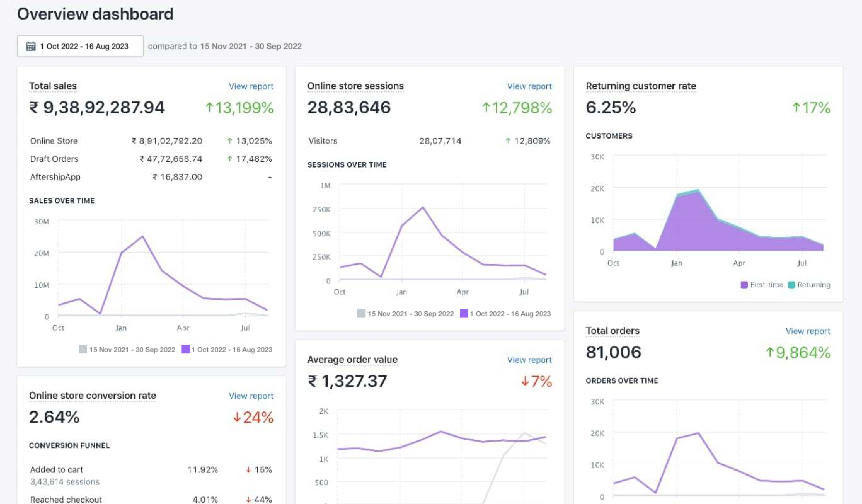The width and height of the screenshot is (862, 504).
Task: Click the green up arrow beside 13,199%
Action: pyautogui.click(x=209, y=108)
